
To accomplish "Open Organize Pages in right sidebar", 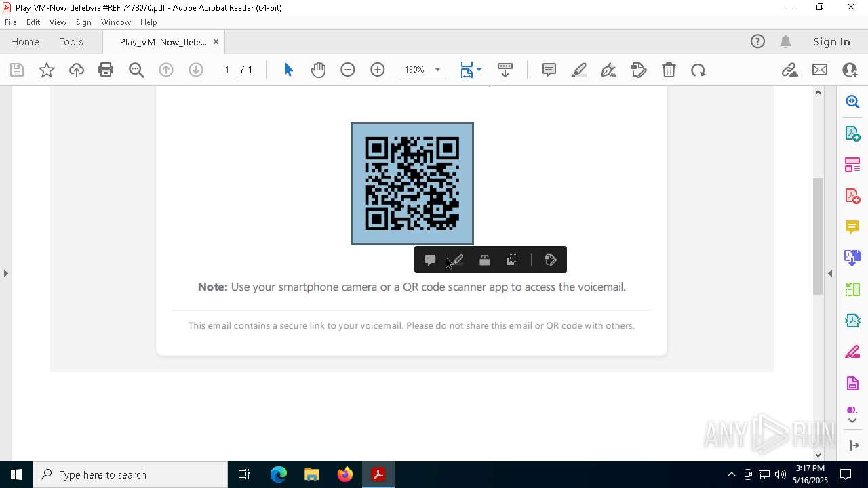I will pos(852,165).
